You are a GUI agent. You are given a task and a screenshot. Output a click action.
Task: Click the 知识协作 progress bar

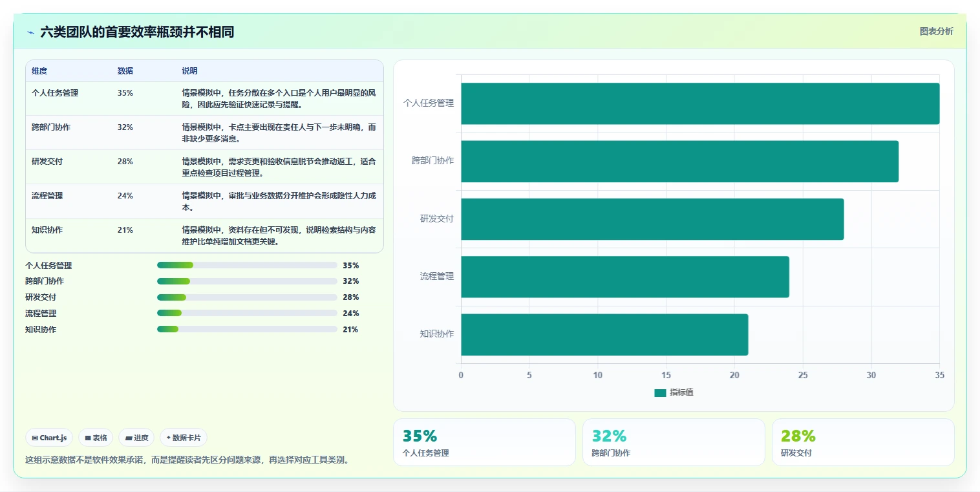pos(247,329)
